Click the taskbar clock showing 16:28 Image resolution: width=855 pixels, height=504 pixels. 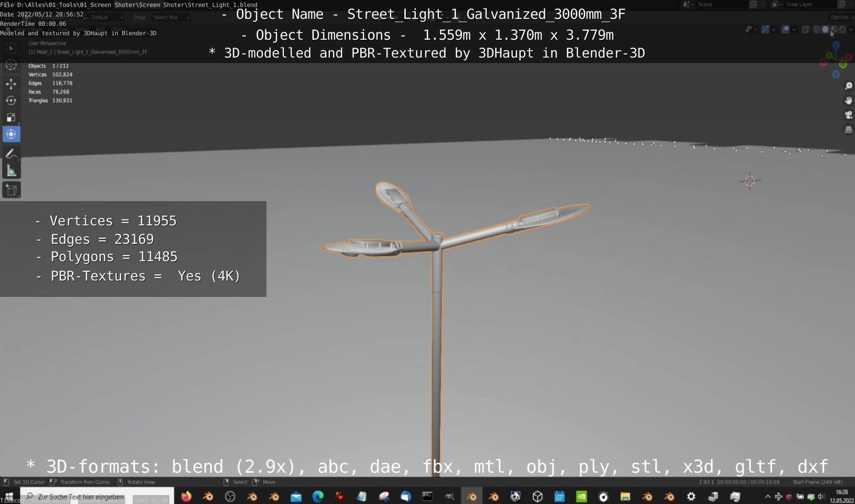842,496
